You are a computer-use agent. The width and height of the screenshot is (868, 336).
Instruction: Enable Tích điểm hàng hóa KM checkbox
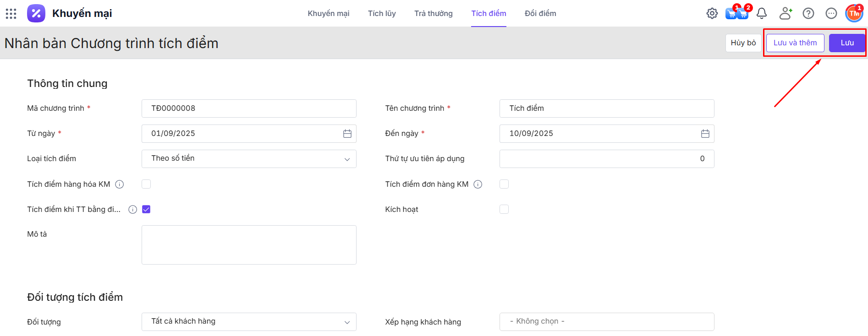pyautogui.click(x=146, y=184)
